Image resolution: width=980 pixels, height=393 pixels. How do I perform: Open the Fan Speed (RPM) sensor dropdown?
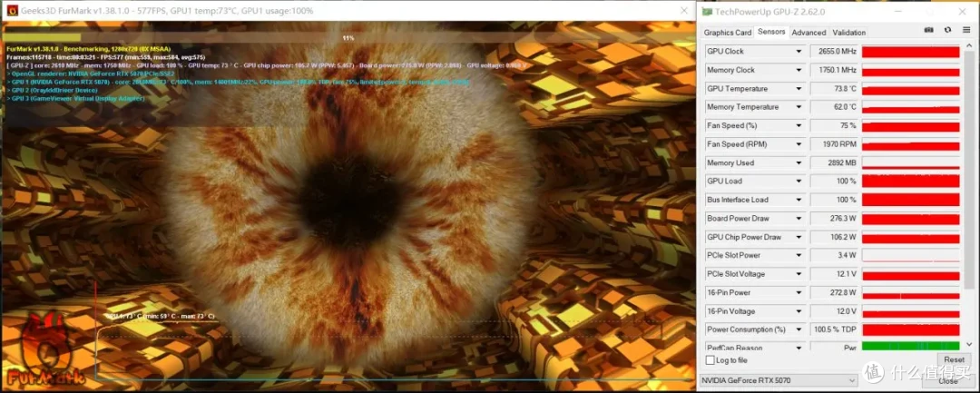[799, 144]
